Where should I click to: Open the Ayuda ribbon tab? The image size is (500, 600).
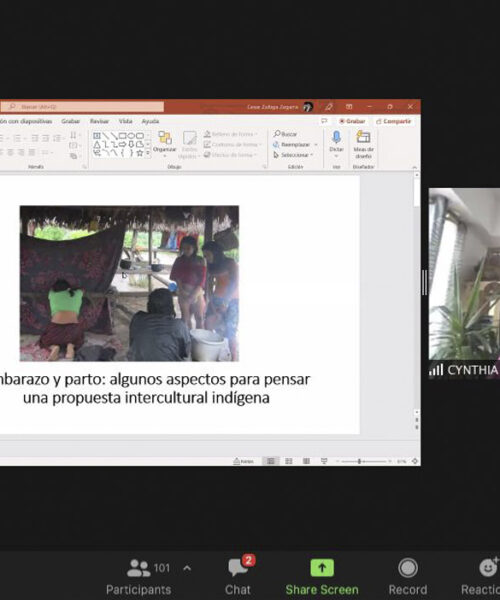(150, 121)
